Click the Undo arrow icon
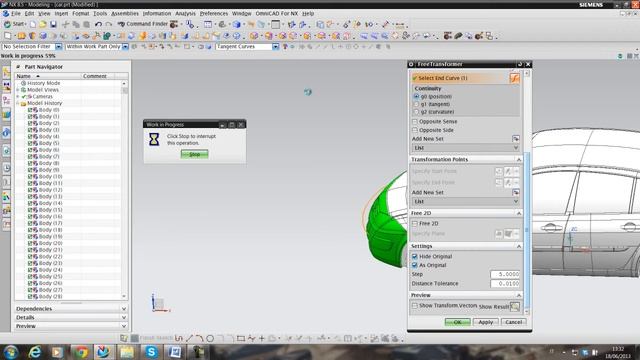This screenshot has width=640, height=360. click(x=98, y=24)
